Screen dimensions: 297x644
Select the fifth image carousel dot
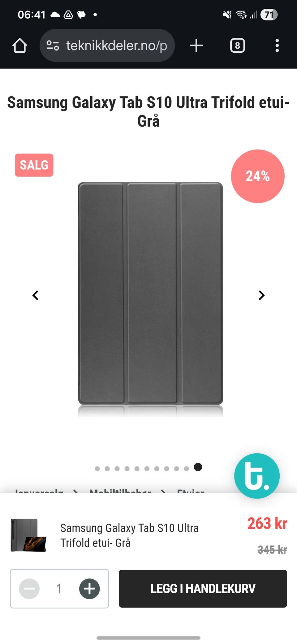pos(137,468)
